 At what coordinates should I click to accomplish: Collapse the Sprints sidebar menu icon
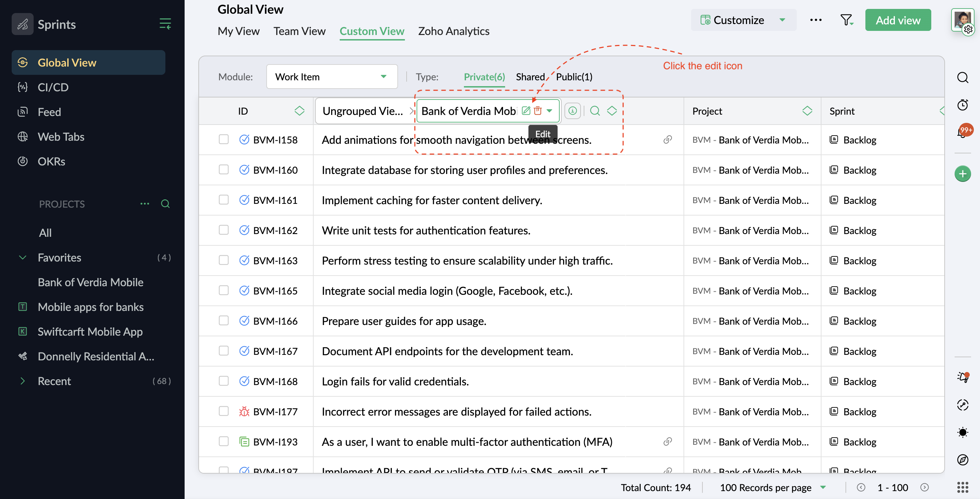coord(165,24)
